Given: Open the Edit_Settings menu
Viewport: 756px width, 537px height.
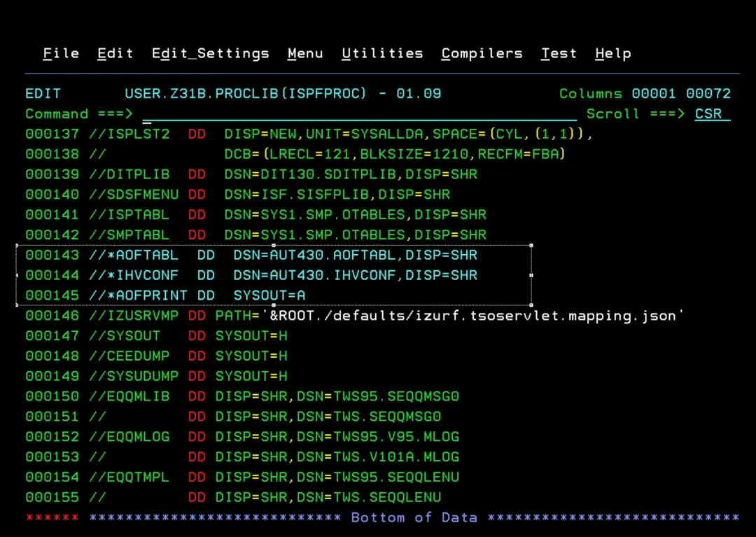Looking at the screenshot, I should click(x=211, y=53).
